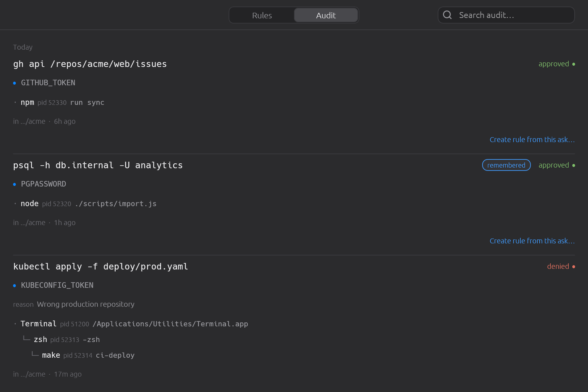Click the Search audit input field

pyautogui.click(x=506, y=15)
